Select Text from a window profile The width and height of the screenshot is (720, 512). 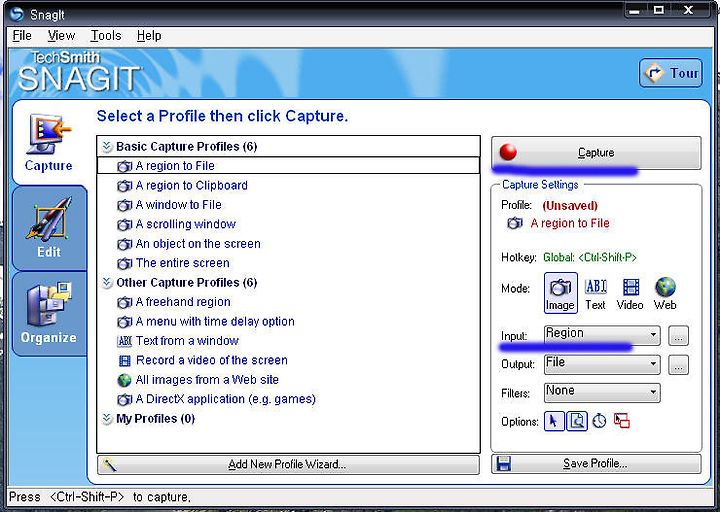pos(187,341)
